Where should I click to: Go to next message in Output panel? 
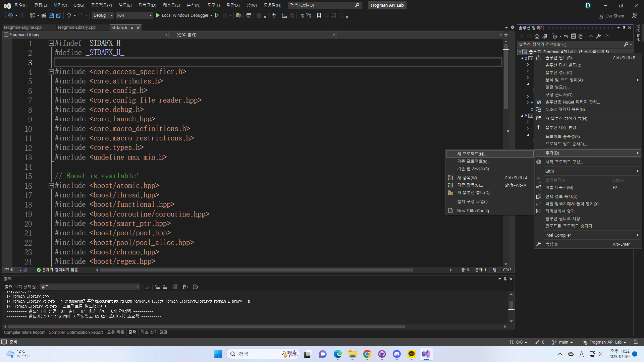pos(165,287)
